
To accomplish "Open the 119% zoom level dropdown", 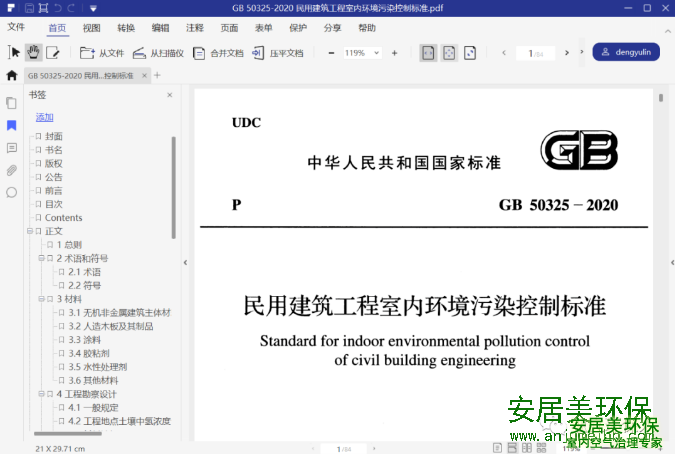I will (377, 52).
